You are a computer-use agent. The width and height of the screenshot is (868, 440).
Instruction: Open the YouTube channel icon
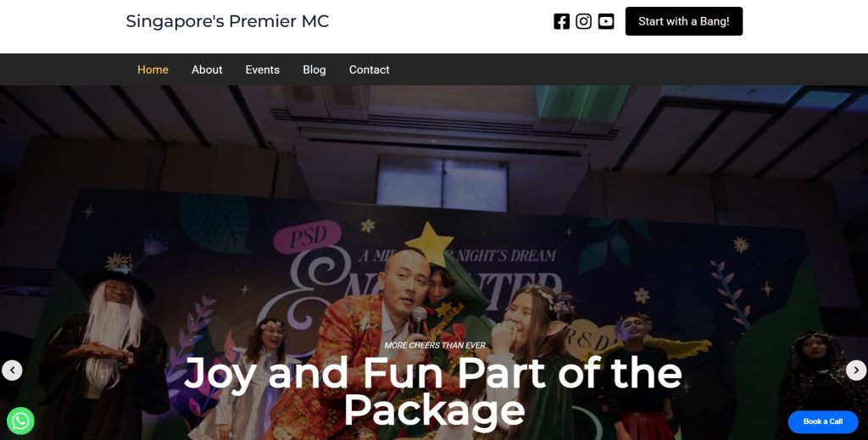pyautogui.click(x=606, y=21)
